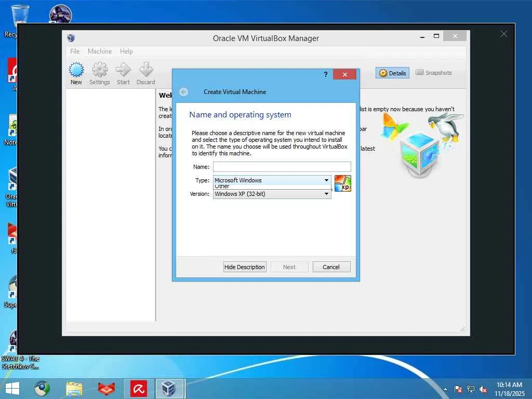The image size is (532, 399).
Task: Click the Start arrow in the toolbar
Action: 123,73
